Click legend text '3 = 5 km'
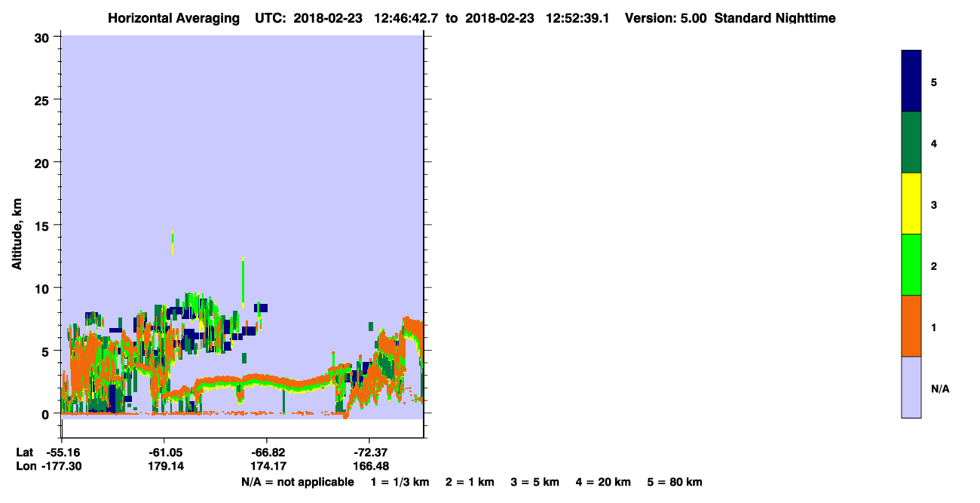 tap(535, 483)
